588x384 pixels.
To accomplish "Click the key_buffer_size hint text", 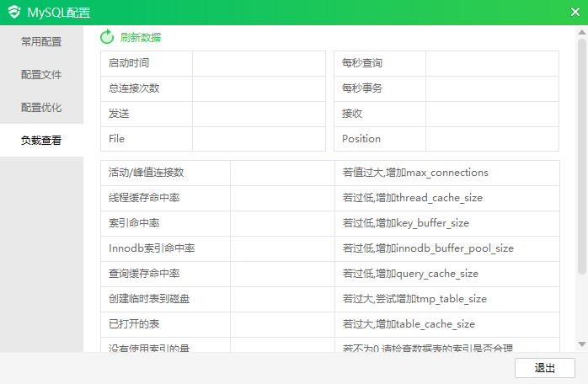I will coord(405,223).
